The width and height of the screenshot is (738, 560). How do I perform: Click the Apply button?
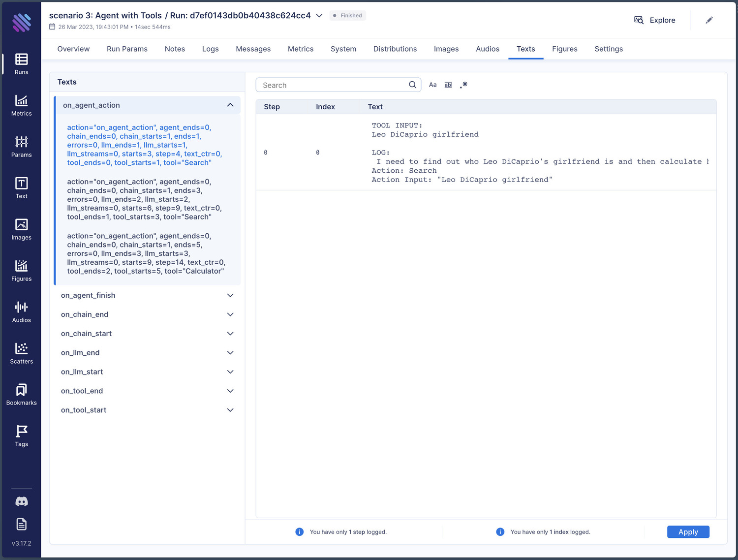point(688,532)
